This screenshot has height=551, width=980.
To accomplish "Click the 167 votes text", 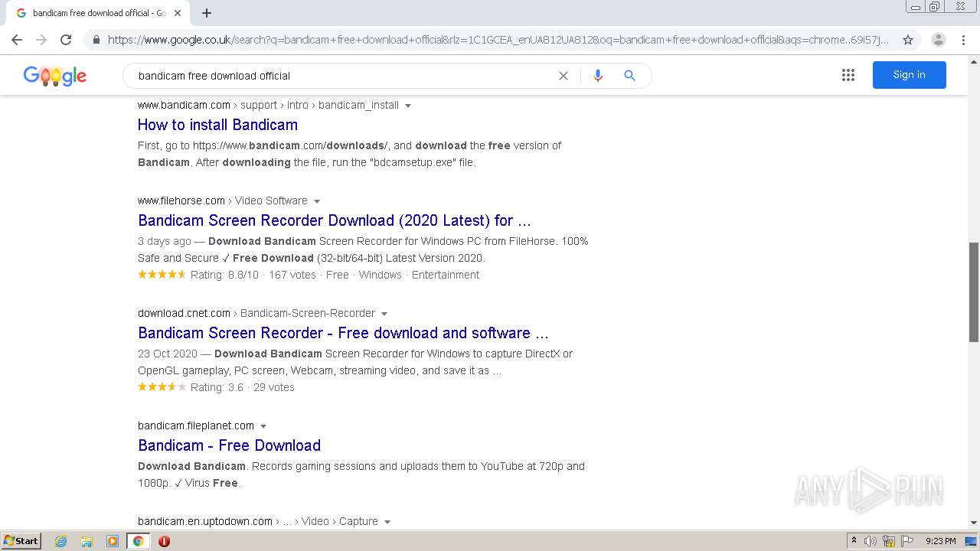I will point(292,275).
